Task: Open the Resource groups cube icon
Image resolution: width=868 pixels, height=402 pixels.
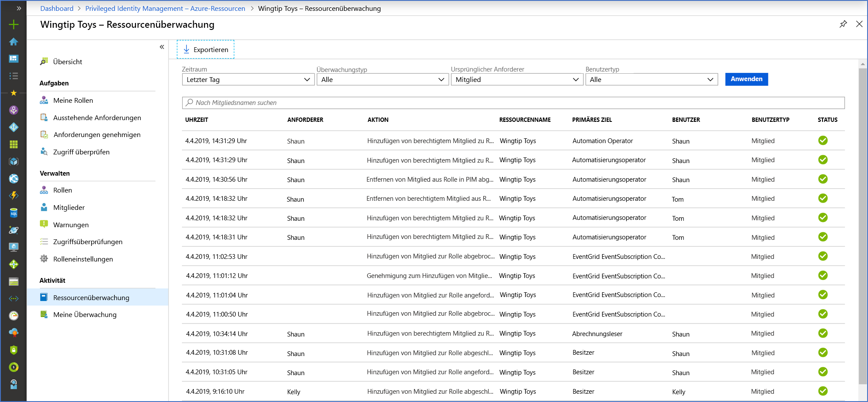Action: (13, 161)
